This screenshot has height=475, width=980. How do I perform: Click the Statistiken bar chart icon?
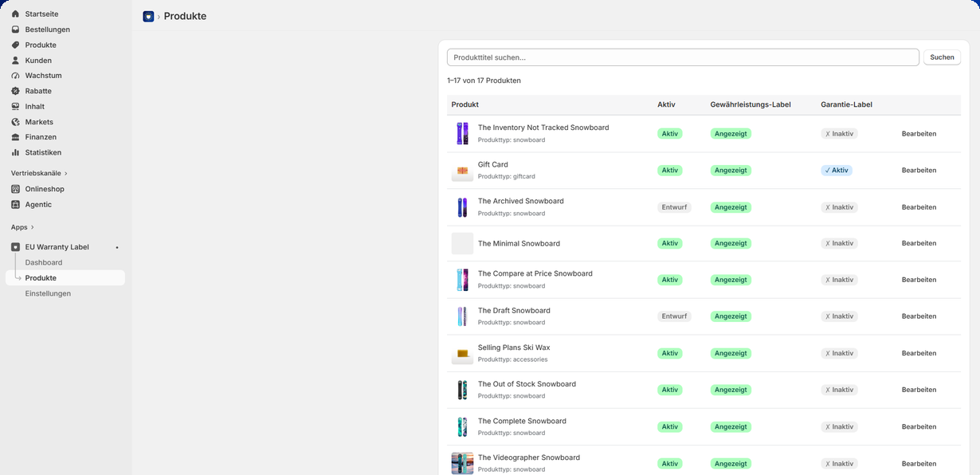pyautogui.click(x=16, y=152)
